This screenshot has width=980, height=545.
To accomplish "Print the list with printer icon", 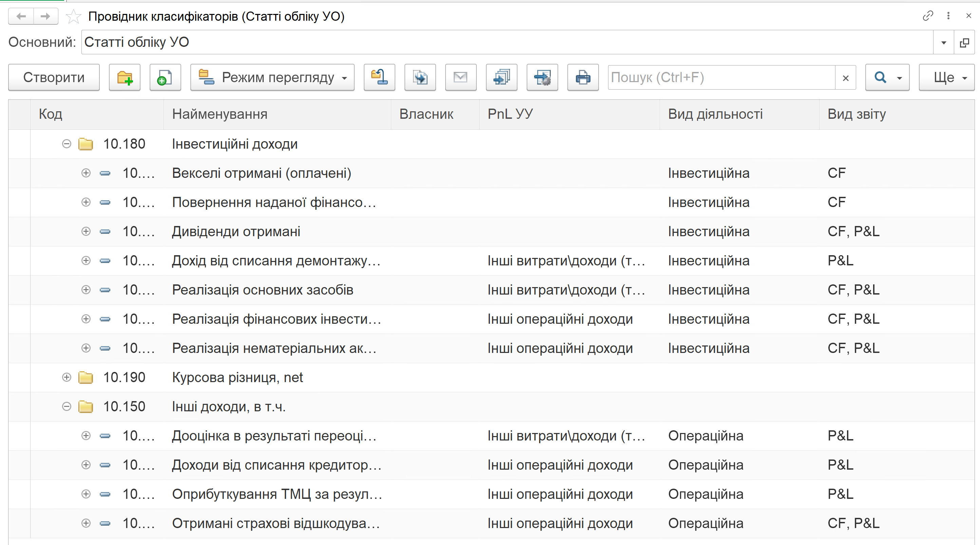I will point(583,77).
